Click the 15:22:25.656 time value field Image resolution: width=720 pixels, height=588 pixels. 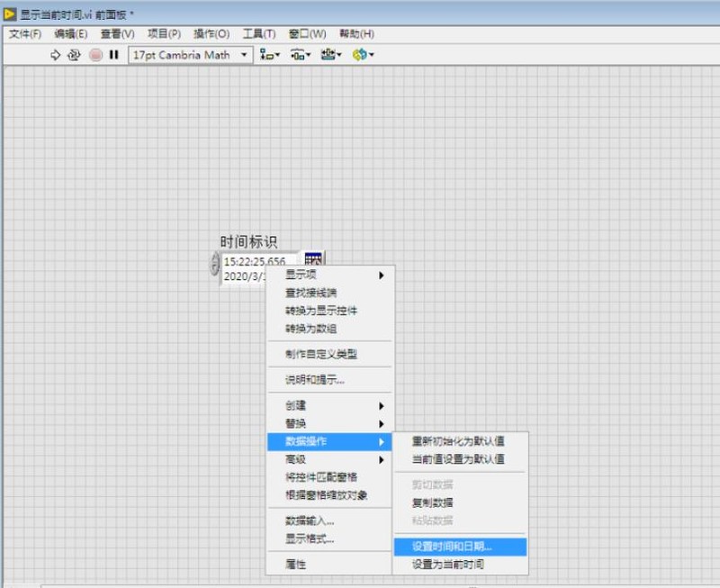click(255, 261)
